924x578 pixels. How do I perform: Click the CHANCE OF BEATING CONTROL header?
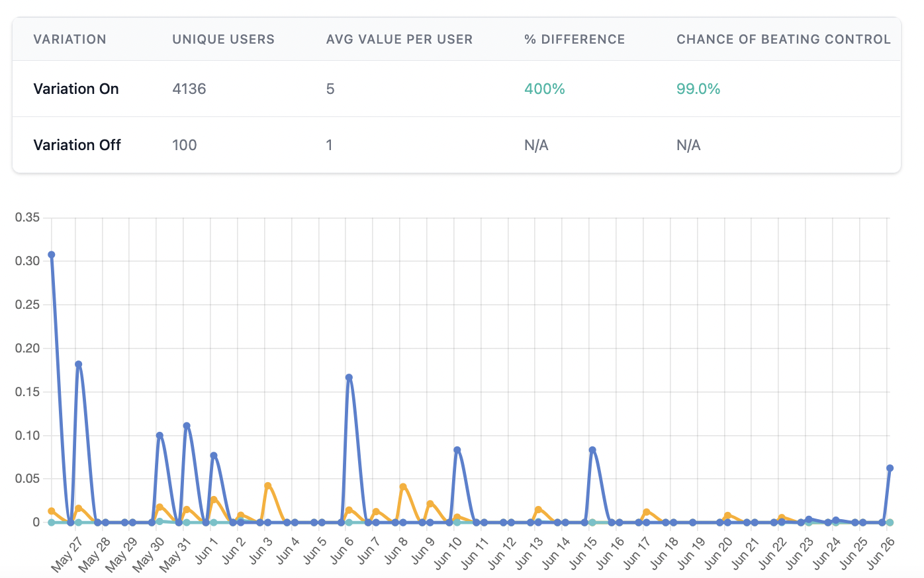pyautogui.click(x=784, y=39)
